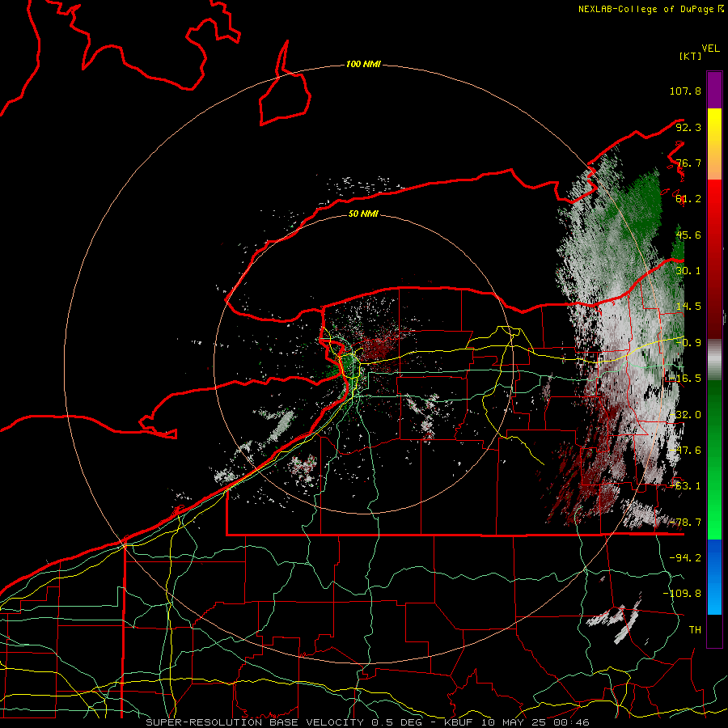The image size is (728, 728).
Task: Click the "[KT]" units label
Action: (x=691, y=56)
